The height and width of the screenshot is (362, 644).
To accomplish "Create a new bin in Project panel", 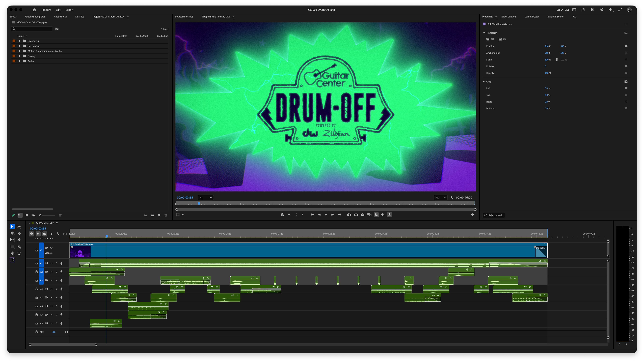I will pyautogui.click(x=152, y=215).
